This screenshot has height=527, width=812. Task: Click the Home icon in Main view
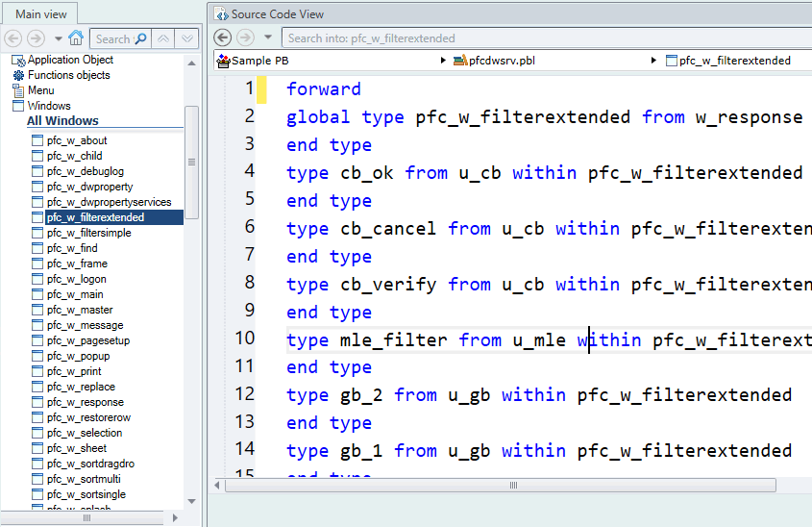point(76,38)
